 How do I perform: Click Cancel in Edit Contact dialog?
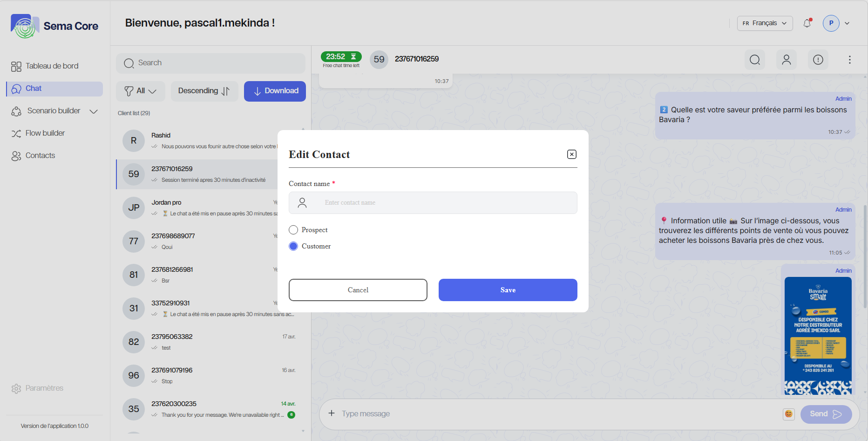coord(358,290)
